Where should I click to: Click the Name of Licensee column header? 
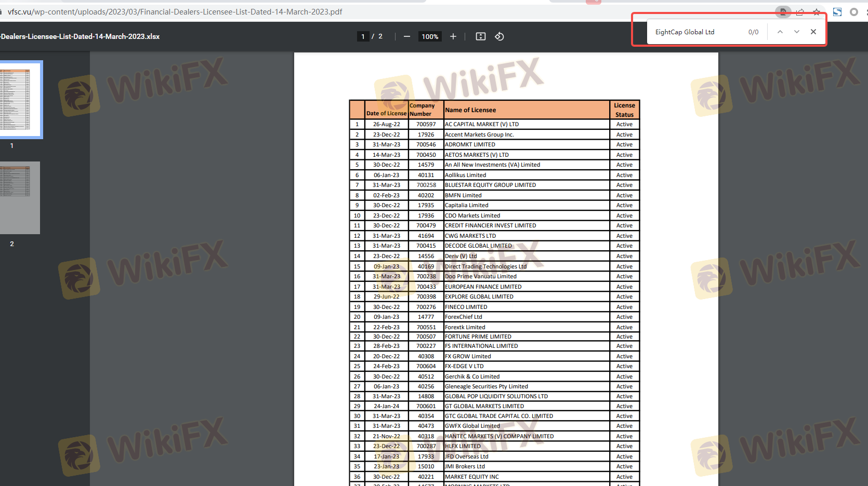470,110
